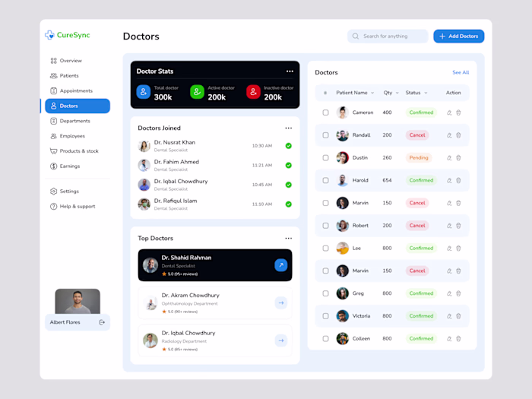Select Doctors sidebar item
The image size is (532, 399).
tap(78, 106)
